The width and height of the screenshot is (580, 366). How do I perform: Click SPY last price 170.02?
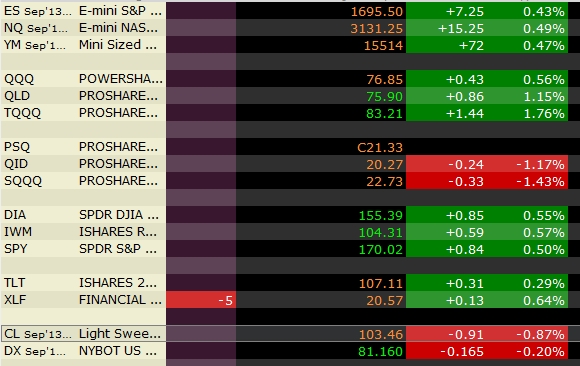click(x=381, y=249)
